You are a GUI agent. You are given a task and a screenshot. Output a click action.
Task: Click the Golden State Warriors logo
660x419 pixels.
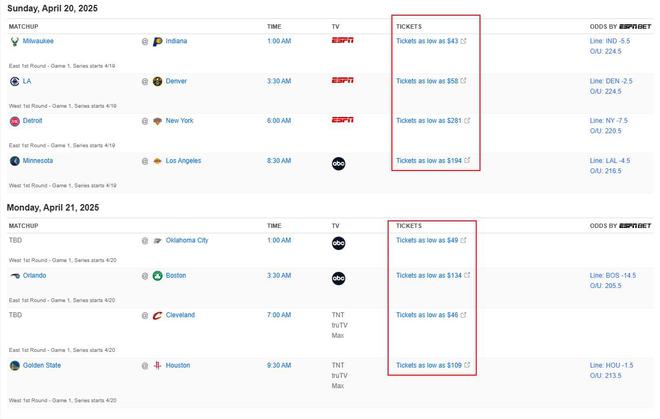(14, 366)
